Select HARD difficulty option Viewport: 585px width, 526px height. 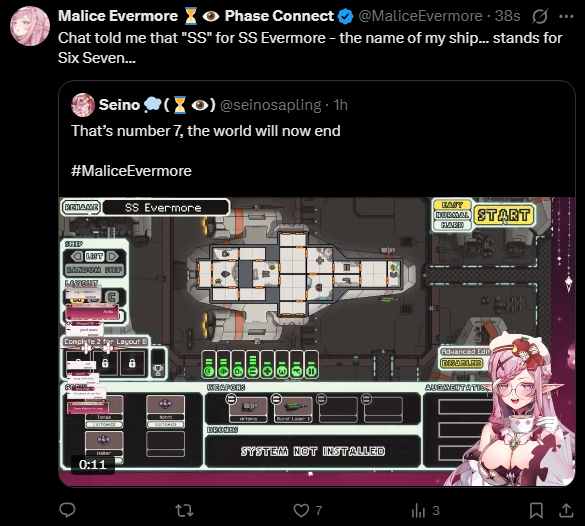pos(452,225)
